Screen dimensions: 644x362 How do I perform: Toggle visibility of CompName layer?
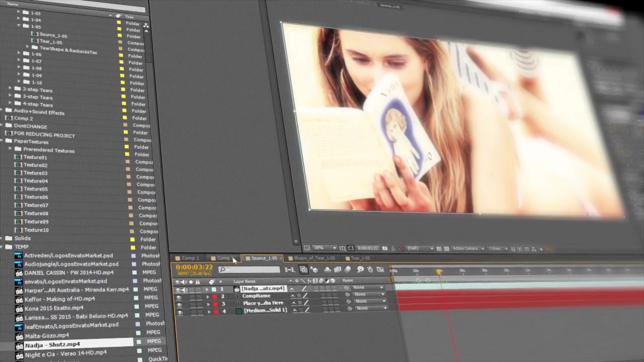coord(179,297)
